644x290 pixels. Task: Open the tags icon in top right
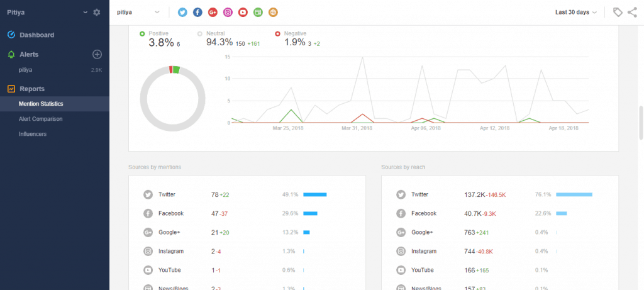click(618, 13)
